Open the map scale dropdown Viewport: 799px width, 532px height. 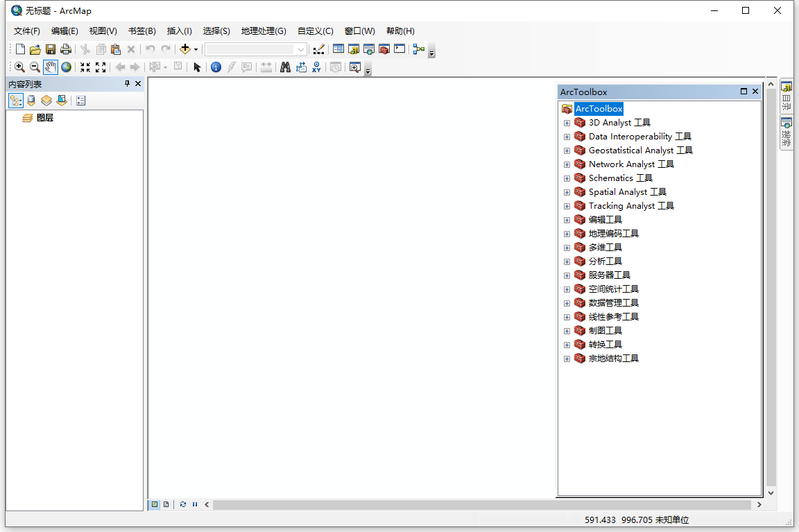[300, 49]
